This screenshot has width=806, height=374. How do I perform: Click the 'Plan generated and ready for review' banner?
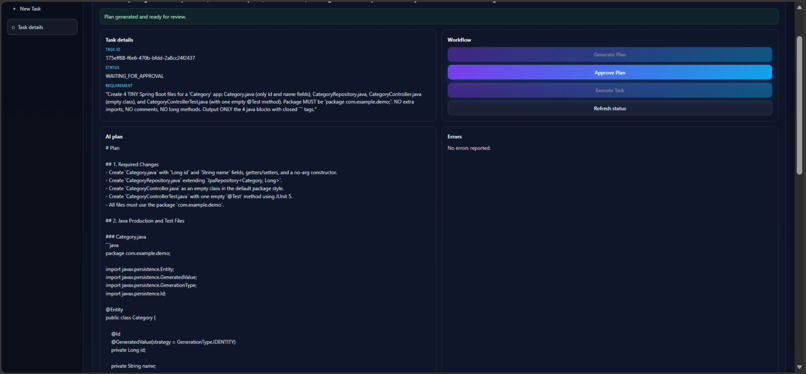[x=439, y=16]
